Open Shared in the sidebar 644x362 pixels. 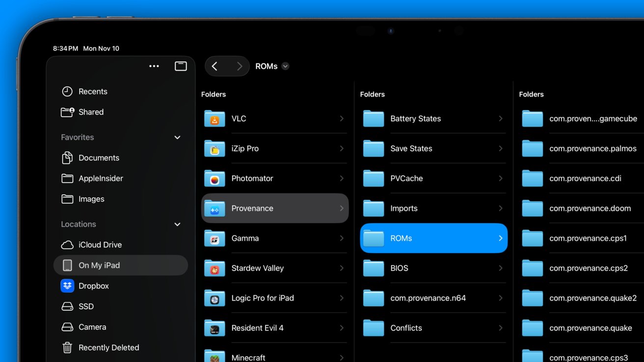point(91,112)
